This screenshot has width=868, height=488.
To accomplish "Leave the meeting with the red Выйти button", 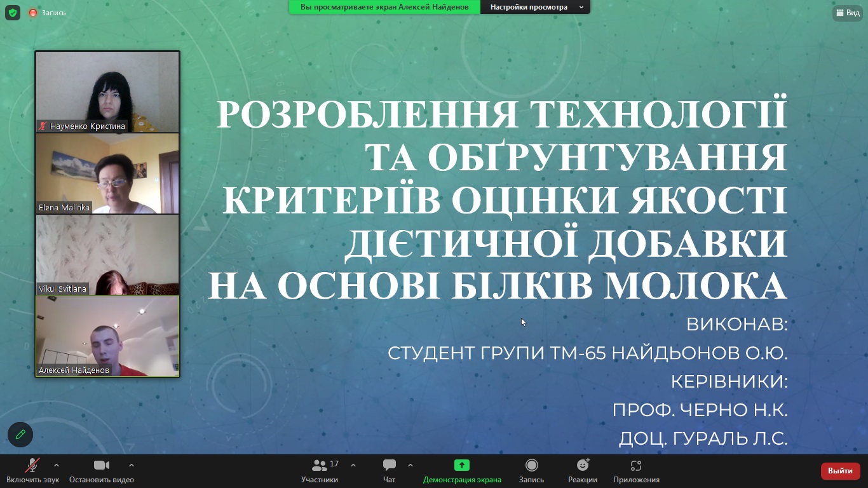I will [841, 471].
